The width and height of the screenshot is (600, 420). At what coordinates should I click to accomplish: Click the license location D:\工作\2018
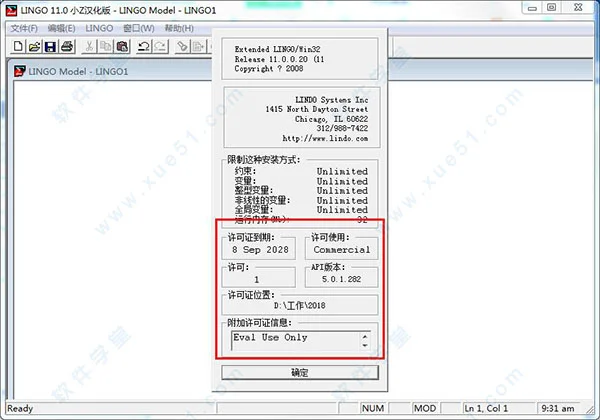300,305
